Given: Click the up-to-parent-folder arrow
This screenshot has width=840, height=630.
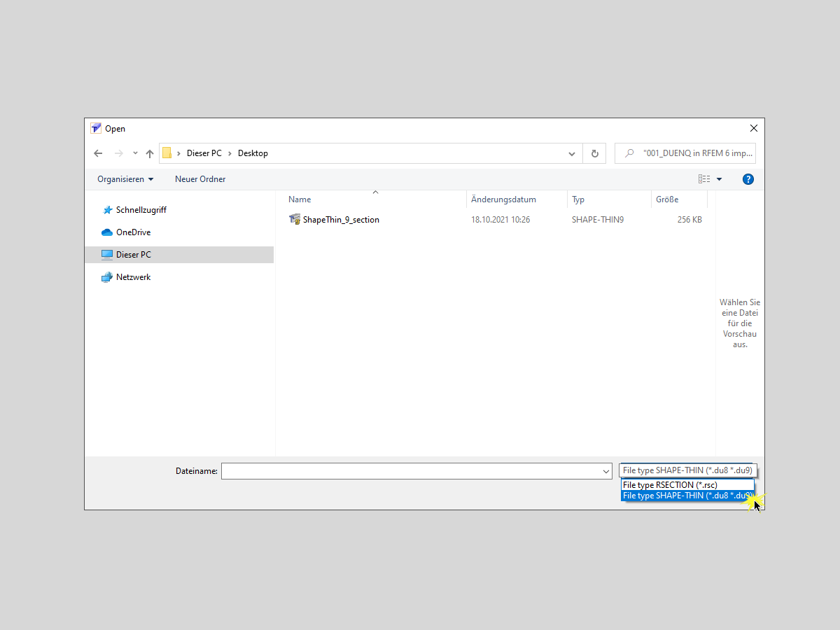Looking at the screenshot, I should click(x=150, y=153).
